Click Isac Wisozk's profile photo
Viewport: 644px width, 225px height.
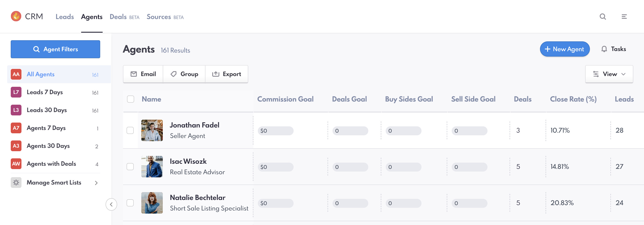tap(152, 167)
